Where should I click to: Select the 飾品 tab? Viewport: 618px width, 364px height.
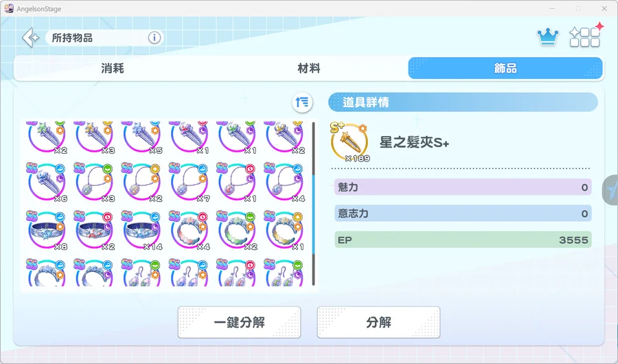point(505,68)
